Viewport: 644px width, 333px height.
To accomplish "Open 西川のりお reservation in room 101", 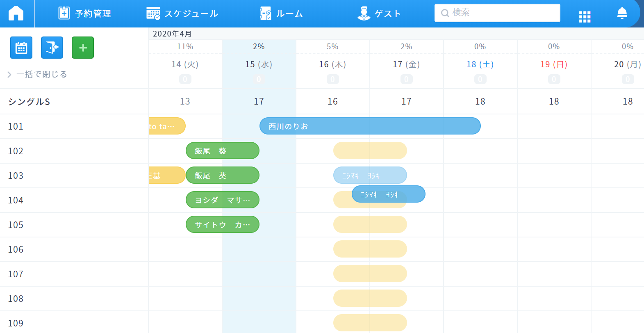I will tap(370, 126).
